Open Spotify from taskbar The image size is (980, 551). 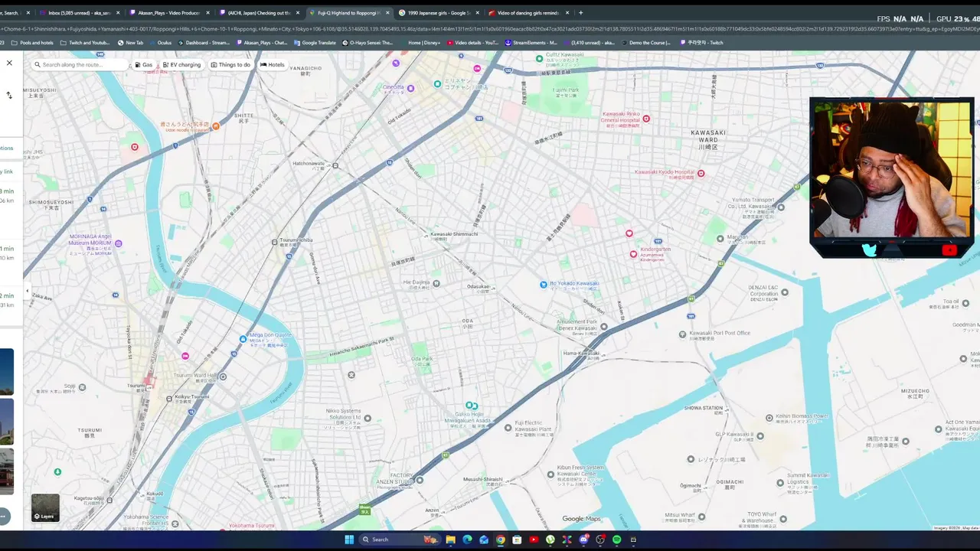click(617, 540)
